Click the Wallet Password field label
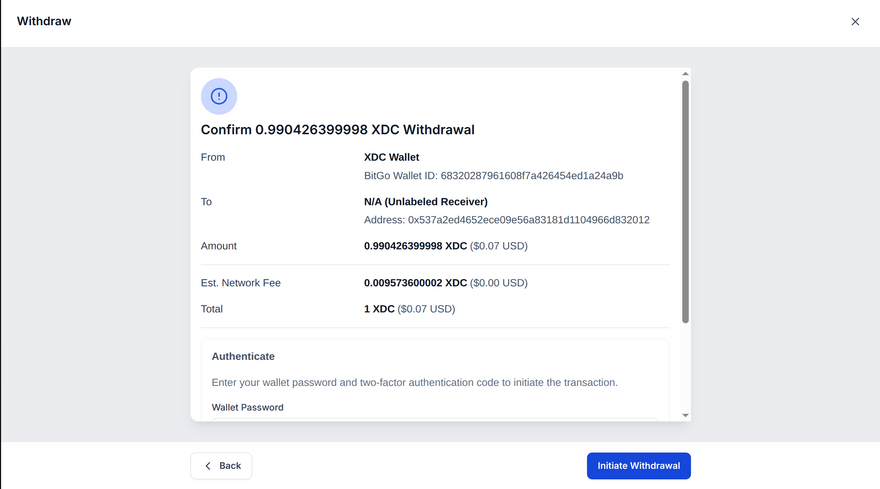This screenshot has width=880, height=489. click(x=247, y=408)
